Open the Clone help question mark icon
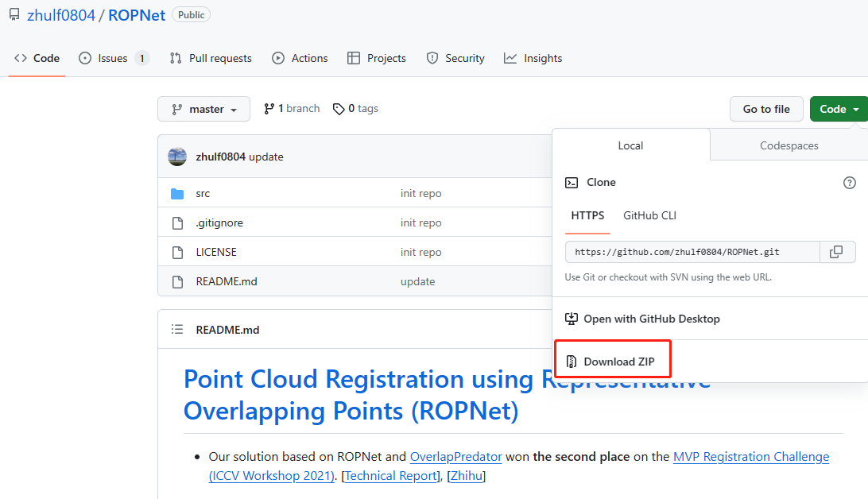The image size is (868, 499). click(x=849, y=183)
